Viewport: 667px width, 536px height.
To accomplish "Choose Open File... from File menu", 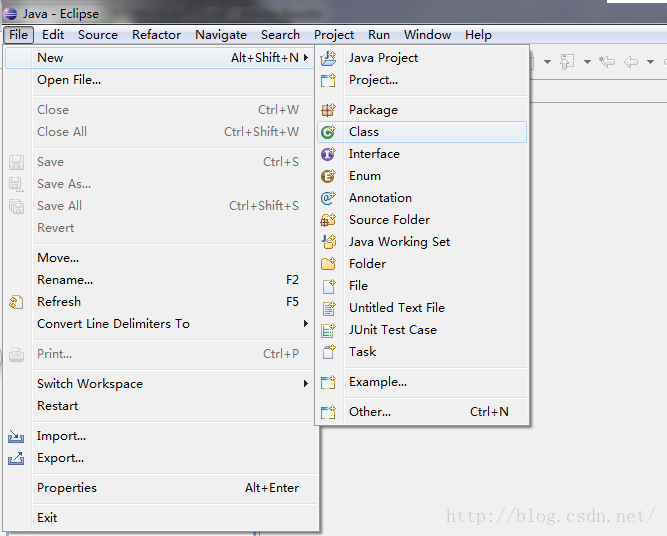I will click(161, 80).
